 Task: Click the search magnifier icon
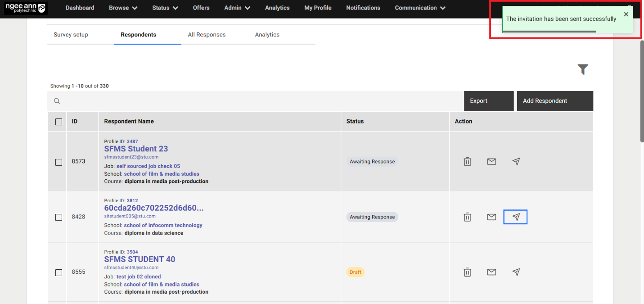point(57,101)
